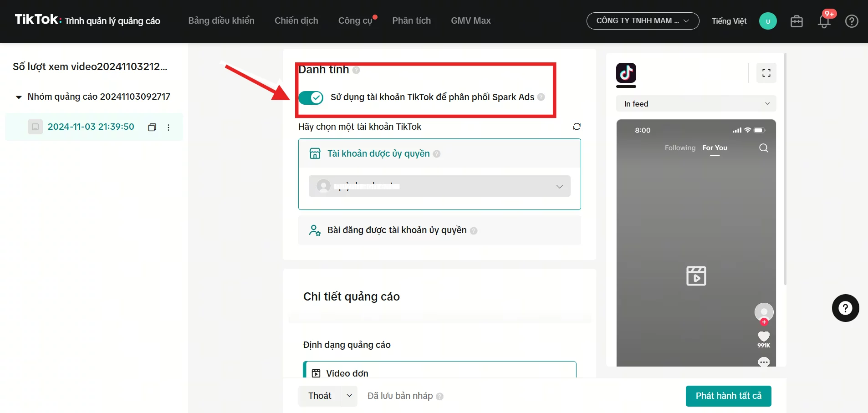Click Phát hành tất cả button

click(x=728, y=396)
